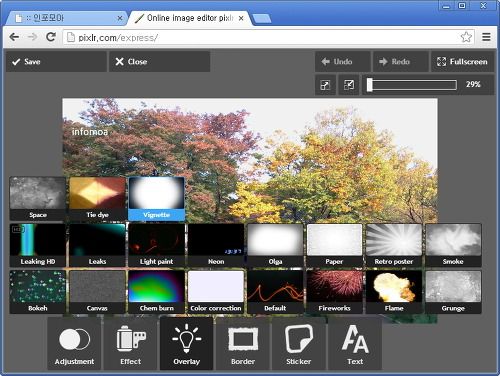Open the Adjustment tool panel
This screenshot has width=500, height=376.
click(74, 344)
